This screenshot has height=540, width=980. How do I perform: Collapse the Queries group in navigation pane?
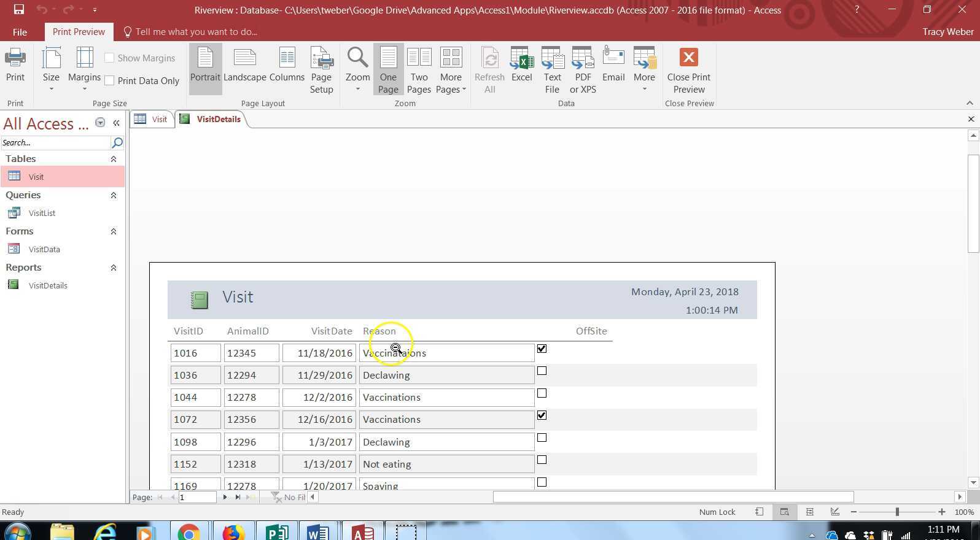pos(113,195)
